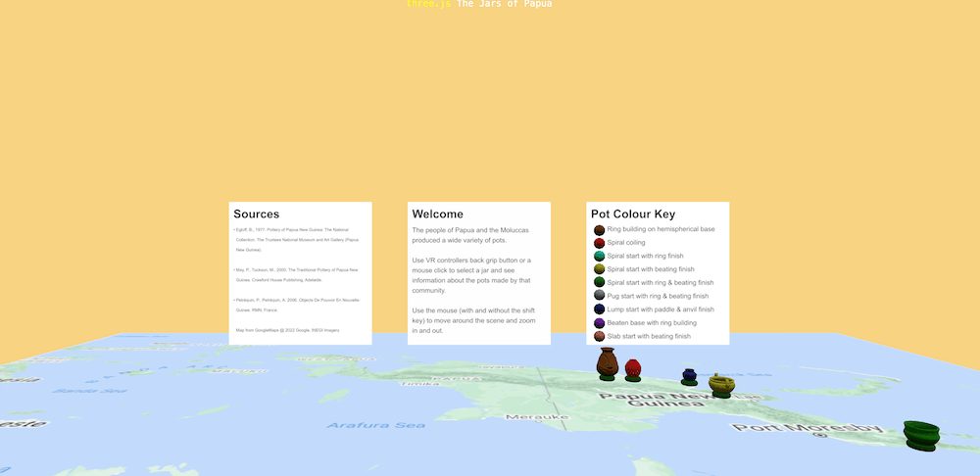The width and height of the screenshot is (980, 476).
Task: Click 'Ring building on hemispherical base' label
Action: coord(661,229)
